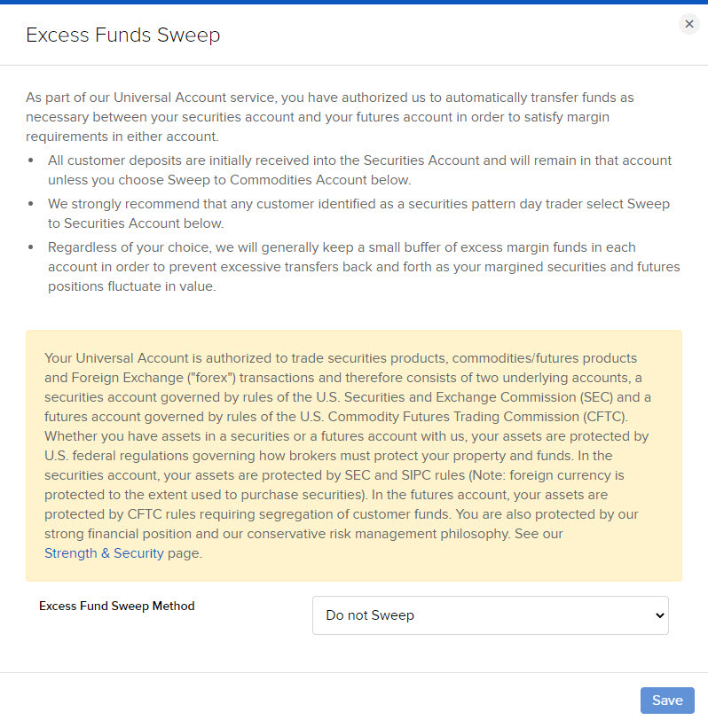This screenshot has width=708, height=728.
Task: Click the dropdown chevron arrow
Action: point(658,614)
